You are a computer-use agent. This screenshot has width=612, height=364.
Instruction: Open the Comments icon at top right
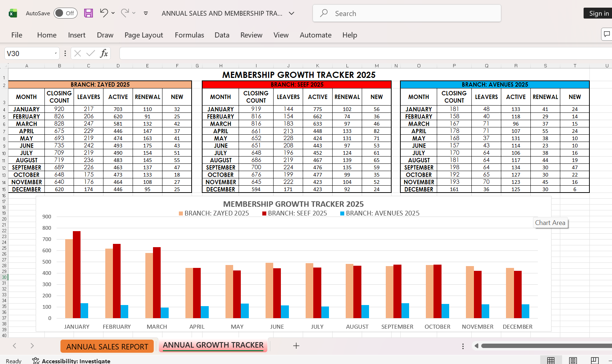point(607,34)
